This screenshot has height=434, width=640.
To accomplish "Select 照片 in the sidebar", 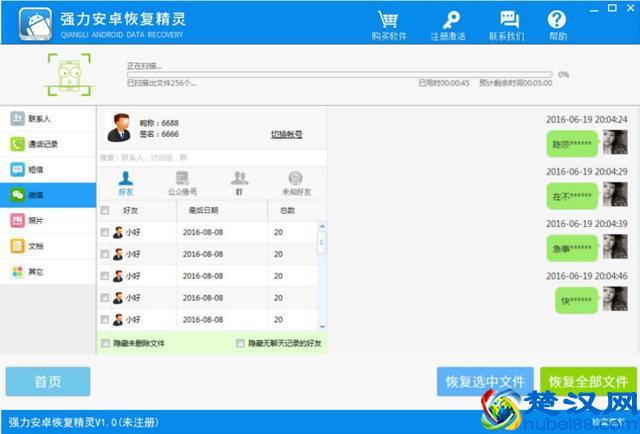I will tap(48, 220).
